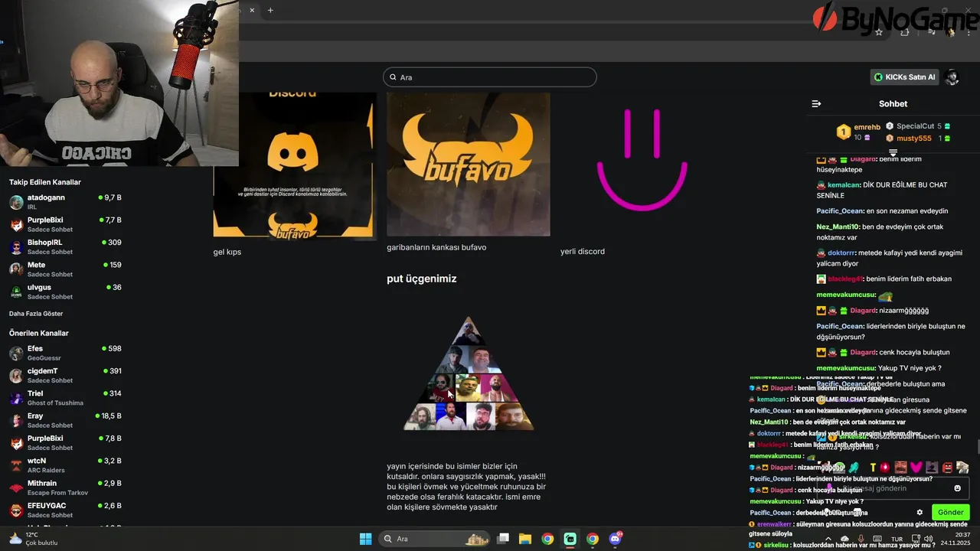The height and width of the screenshot is (551, 980).
Task: Open File Explorer from taskbar
Action: (x=525, y=539)
